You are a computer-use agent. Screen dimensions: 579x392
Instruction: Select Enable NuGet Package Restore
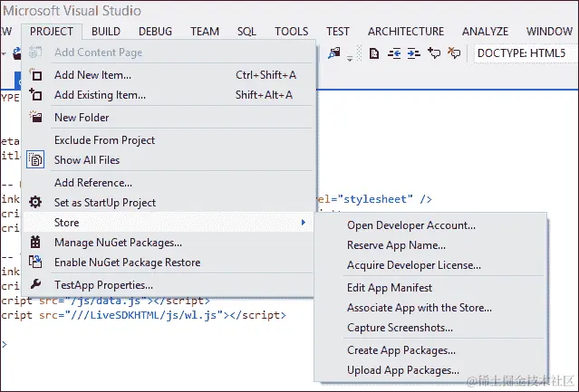[x=169, y=263]
